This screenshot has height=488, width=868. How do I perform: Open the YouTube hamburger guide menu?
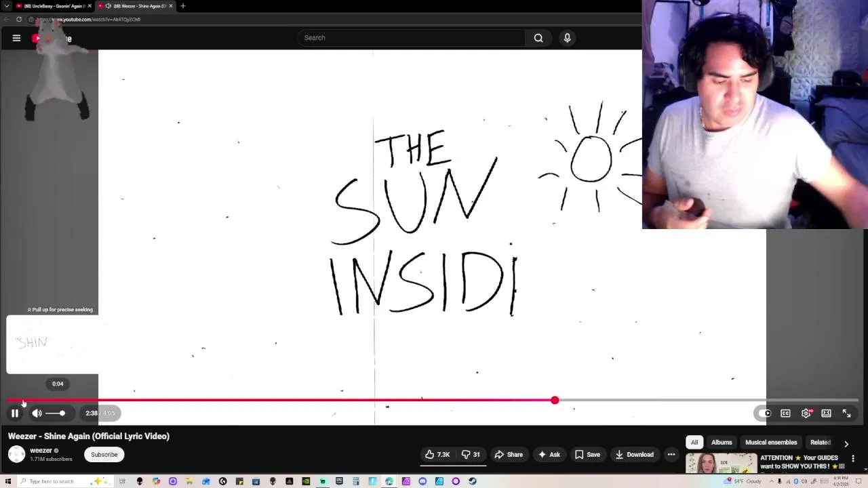pos(16,38)
